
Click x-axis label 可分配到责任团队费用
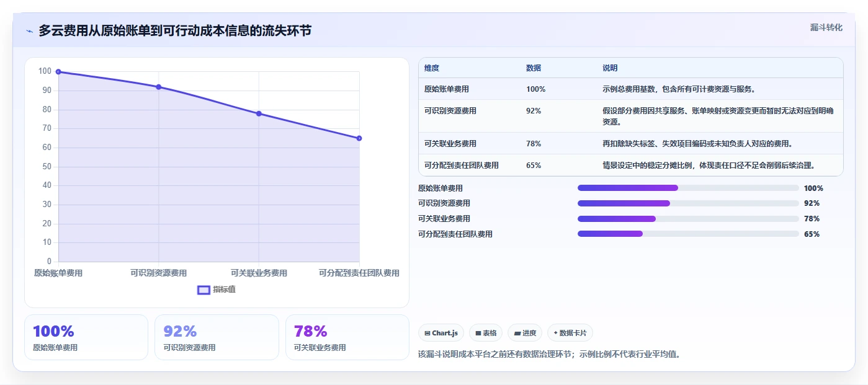tap(359, 273)
